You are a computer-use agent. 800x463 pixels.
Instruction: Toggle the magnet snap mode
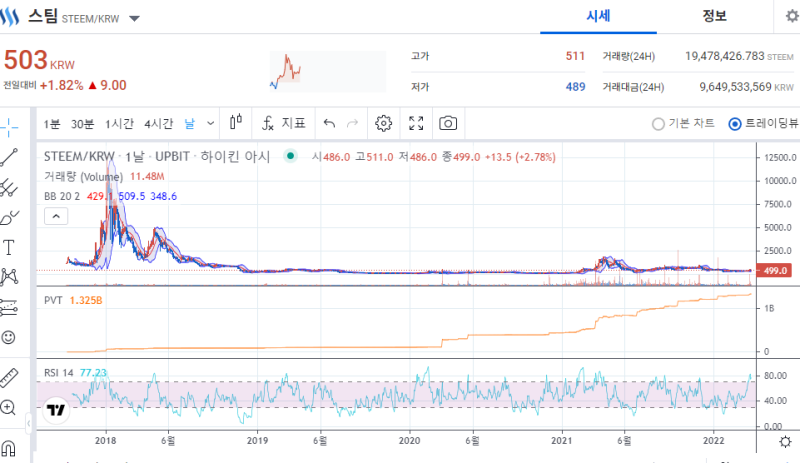8,448
